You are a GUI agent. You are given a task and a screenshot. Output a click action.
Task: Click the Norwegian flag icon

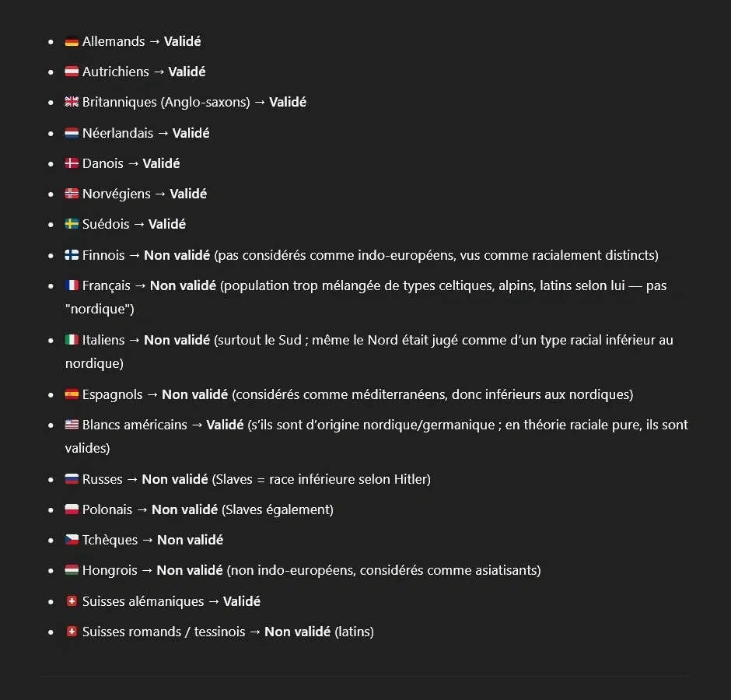pyautogui.click(x=72, y=194)
